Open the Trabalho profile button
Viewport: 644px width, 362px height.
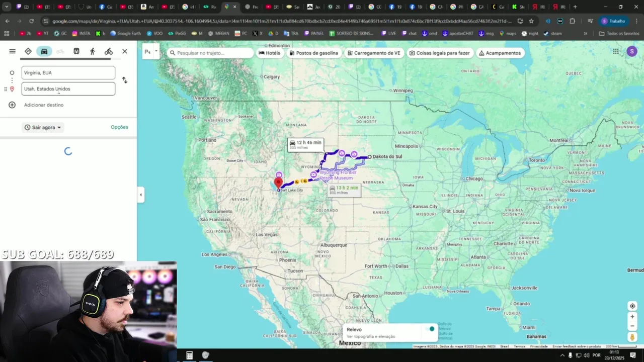pyautogui.click(x=613, y=21)
